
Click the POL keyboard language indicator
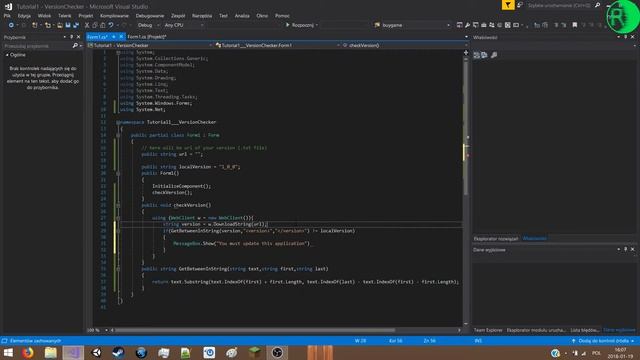click(x=596, y=353)
